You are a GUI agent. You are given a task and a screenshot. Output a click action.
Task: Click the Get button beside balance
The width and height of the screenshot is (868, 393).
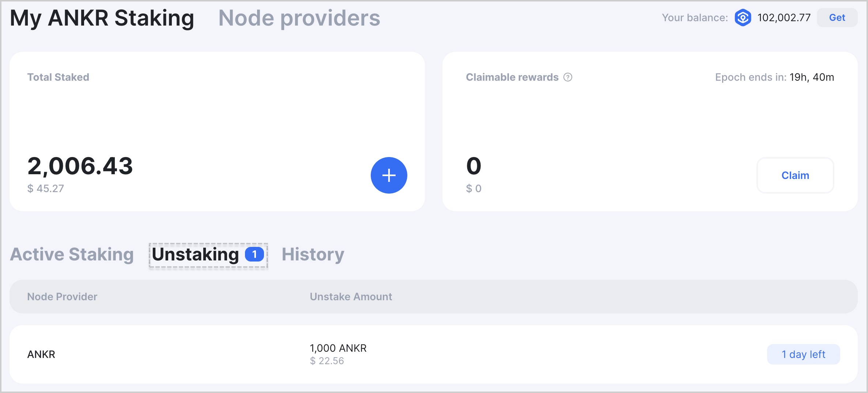(837, 18)
